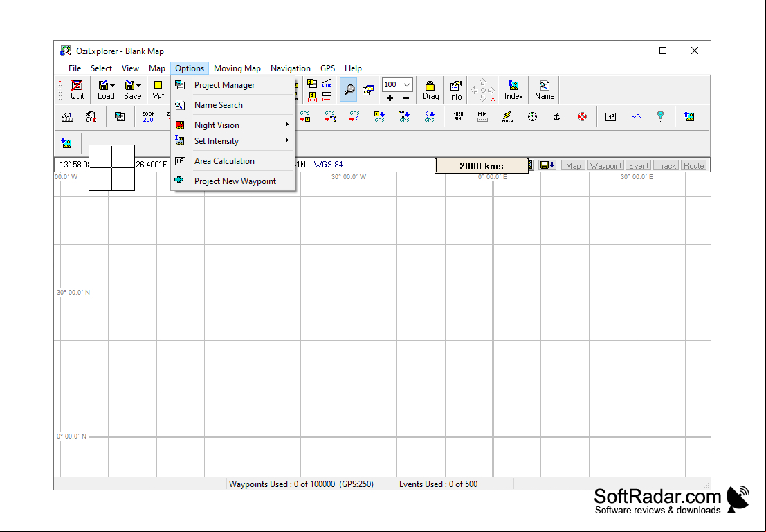Click the map view window icon
This screenshot has width=766, height=532.
[368, 90]
